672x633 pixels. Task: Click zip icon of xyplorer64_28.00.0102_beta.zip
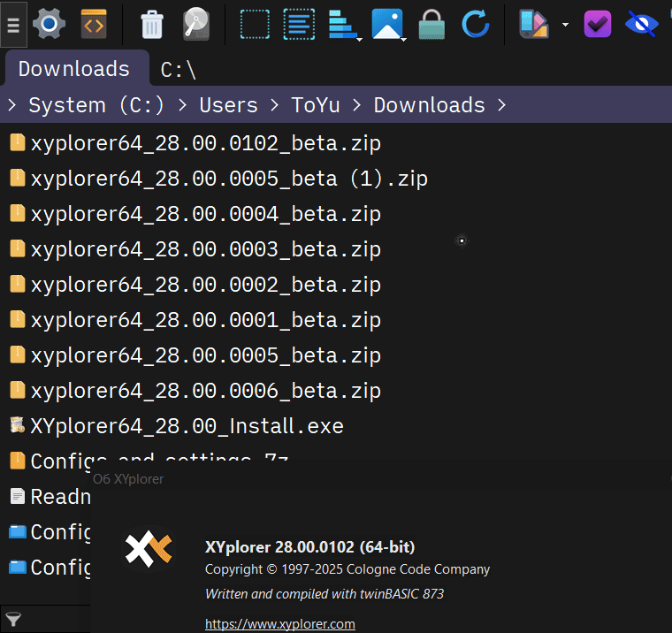(17, 142)
